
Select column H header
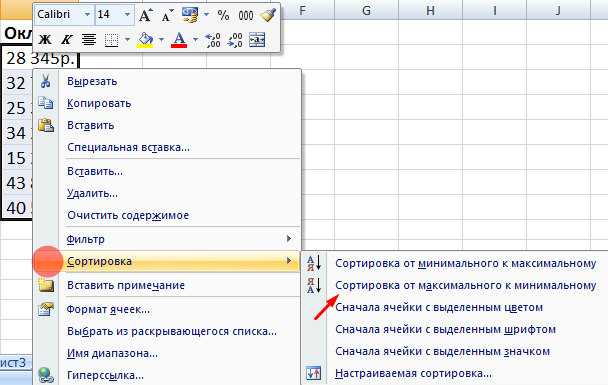tap(430, 10)
